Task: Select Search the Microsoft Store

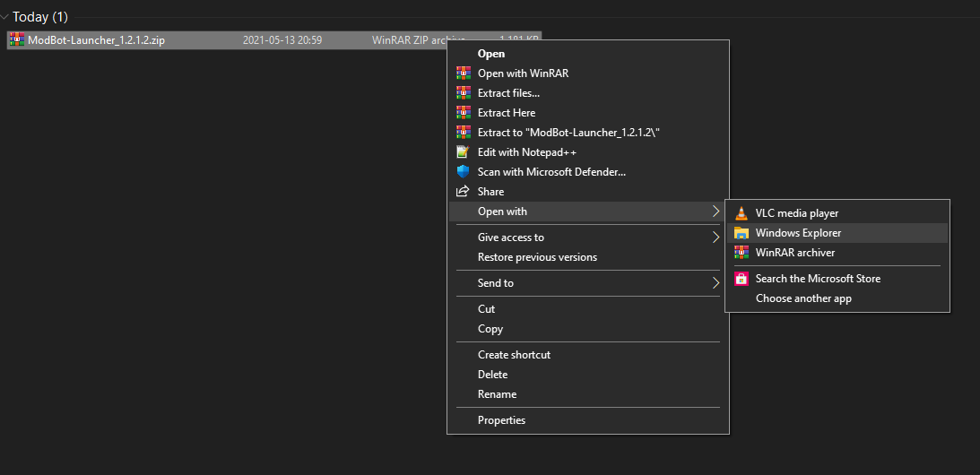Action: pyautogui.click(x=837, y=279)
